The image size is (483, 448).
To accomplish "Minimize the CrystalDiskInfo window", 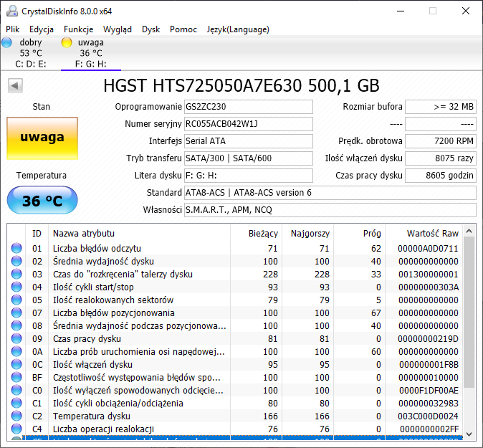I will 401,11.
